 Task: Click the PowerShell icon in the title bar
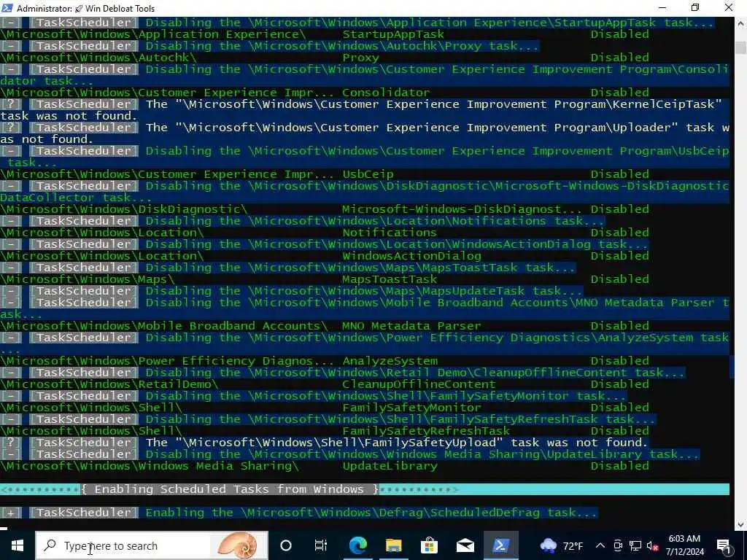coord(7,8)
